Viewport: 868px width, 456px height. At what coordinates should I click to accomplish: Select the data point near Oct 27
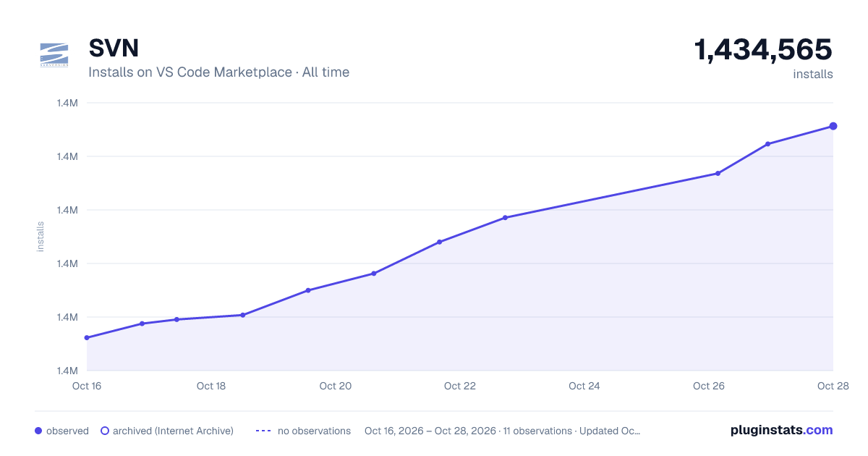point(767,144)
